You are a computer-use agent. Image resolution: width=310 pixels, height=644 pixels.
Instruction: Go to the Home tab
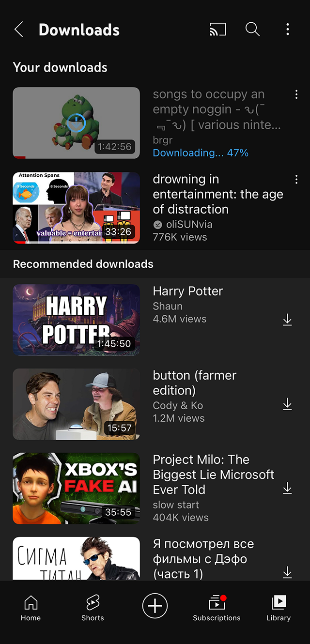(x=31, y=609)
